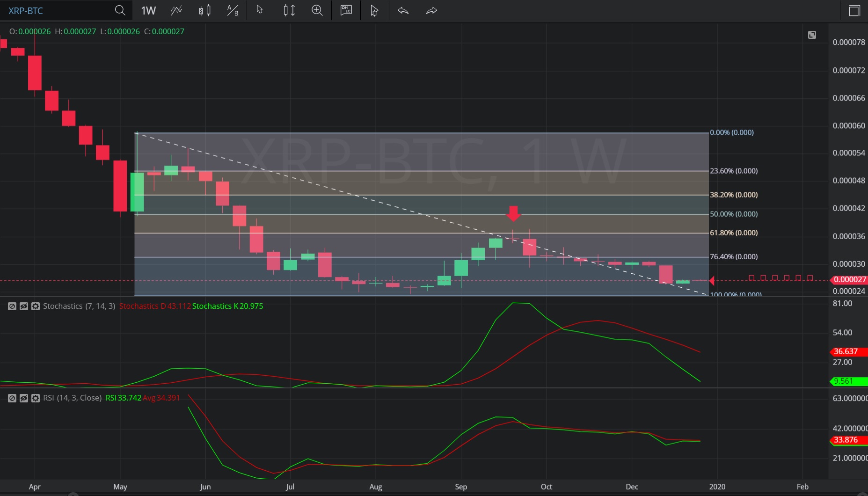Screen dimensions: 868x496
Task: Click the 0.000078 price axis label
Action: point(849,42)
